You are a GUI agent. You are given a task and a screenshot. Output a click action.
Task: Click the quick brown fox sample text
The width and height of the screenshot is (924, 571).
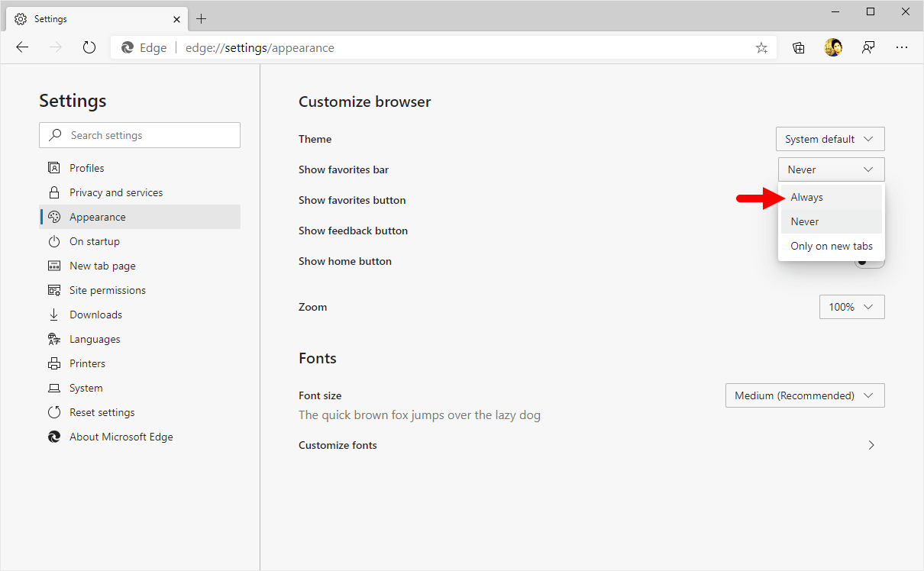(419, 415)
